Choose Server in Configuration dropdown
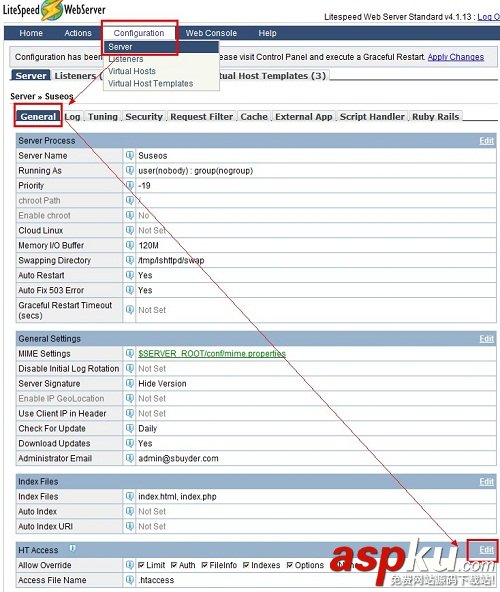Image resolution: width=500 pixels, height=592 pixels. tap(161, 47)
